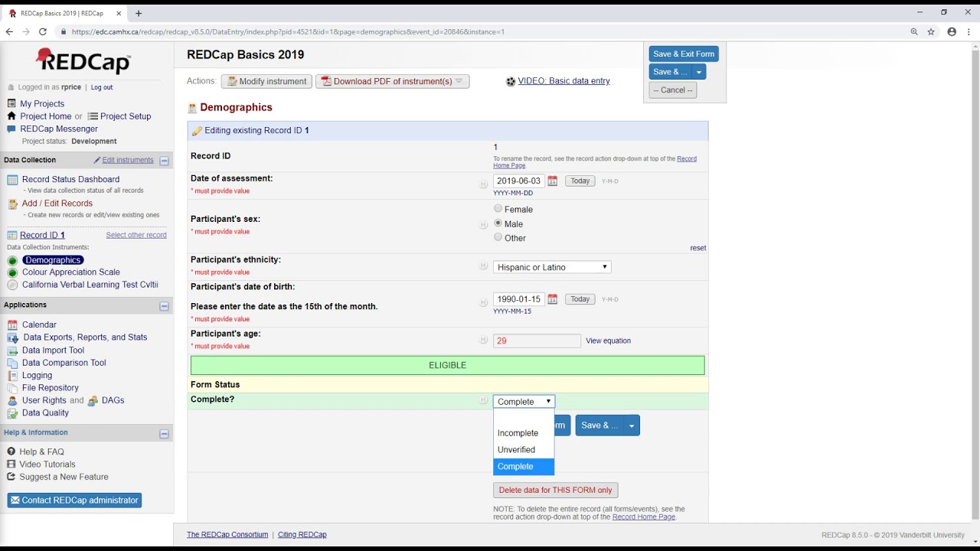Click the Data Quality icon
This screenshot has width=980, height=551.
12,412
